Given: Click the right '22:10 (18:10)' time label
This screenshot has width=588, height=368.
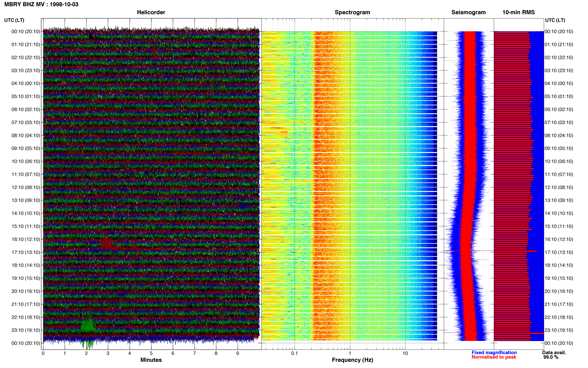Looking at the screenshot, I should (559, 317).
